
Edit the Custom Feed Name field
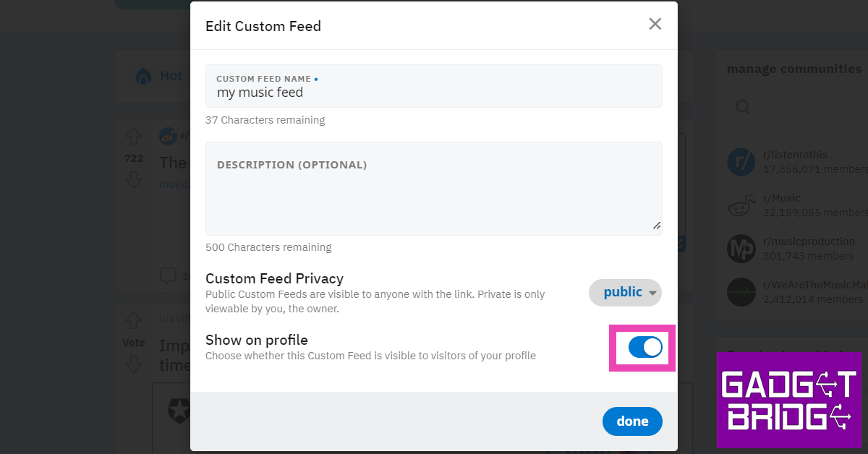point(434,93)
